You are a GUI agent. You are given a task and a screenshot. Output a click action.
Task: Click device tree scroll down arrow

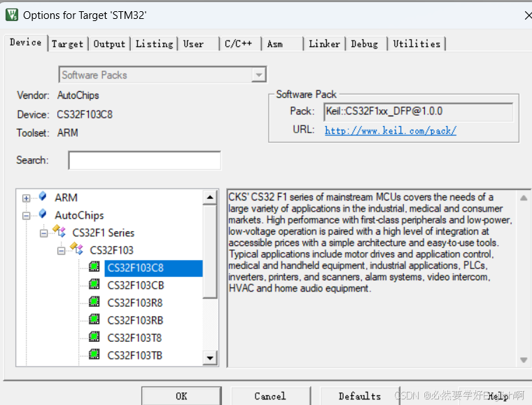tap(210, 358)
